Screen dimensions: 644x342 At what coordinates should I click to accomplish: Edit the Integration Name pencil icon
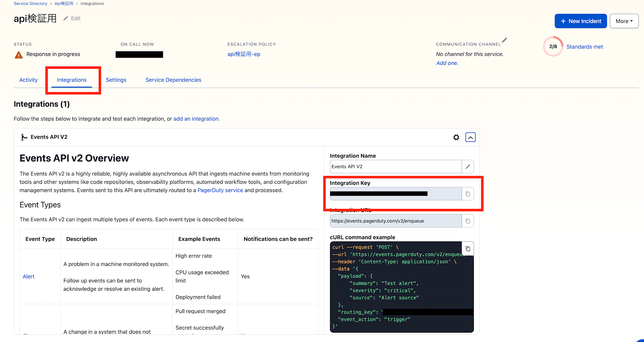click(468, 167)
